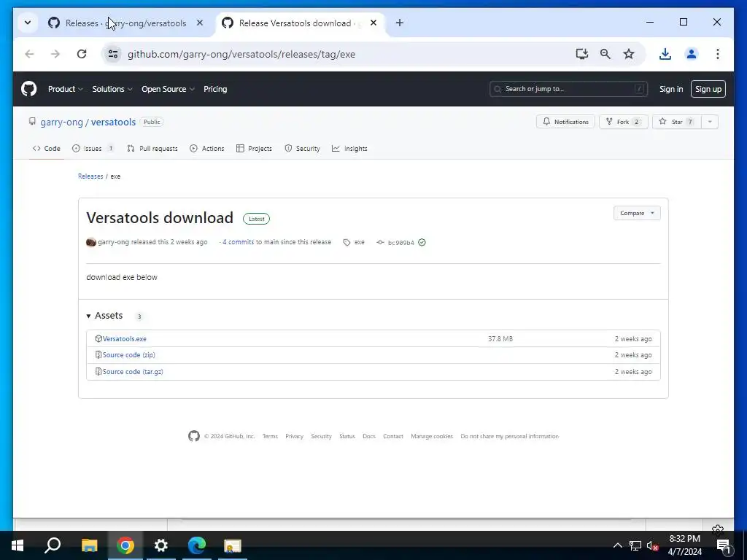Open the 4 commits link
This screenshot has width=747, height=560.
[239, 242]
